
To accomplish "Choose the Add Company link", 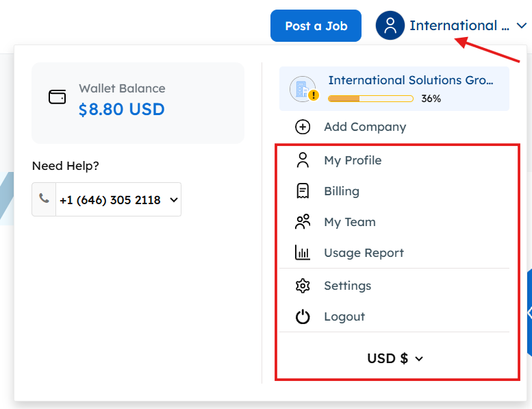I will (365, 127).
